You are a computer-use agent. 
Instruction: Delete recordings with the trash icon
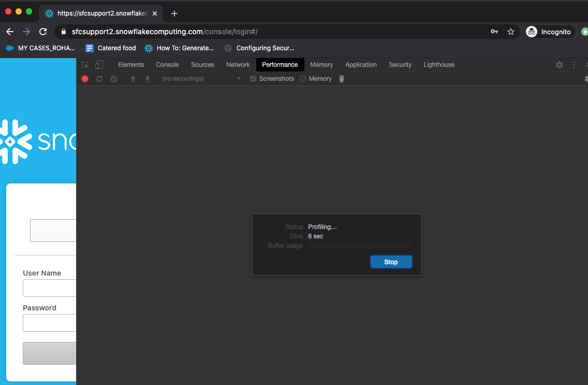click(341, 79)
